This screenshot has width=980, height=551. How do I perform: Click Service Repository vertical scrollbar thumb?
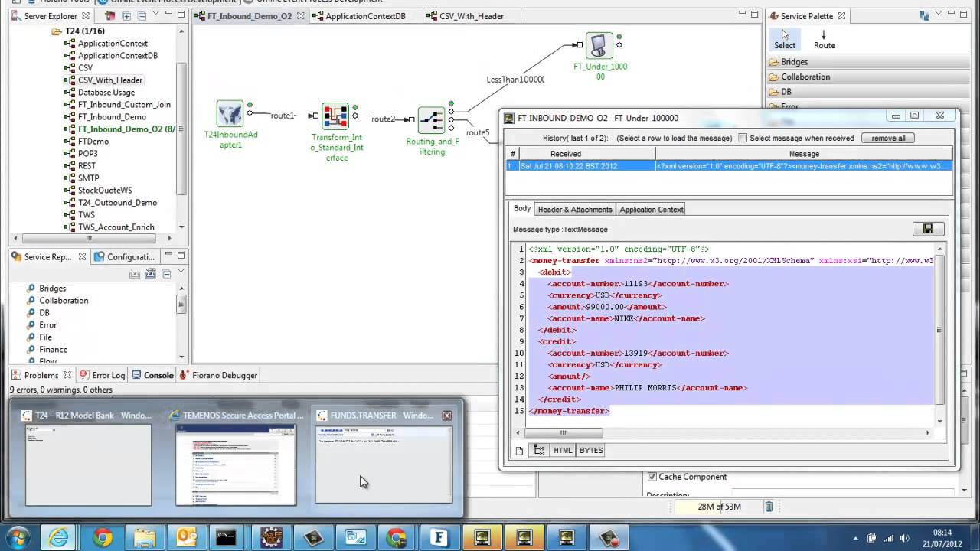click(181, 304)
